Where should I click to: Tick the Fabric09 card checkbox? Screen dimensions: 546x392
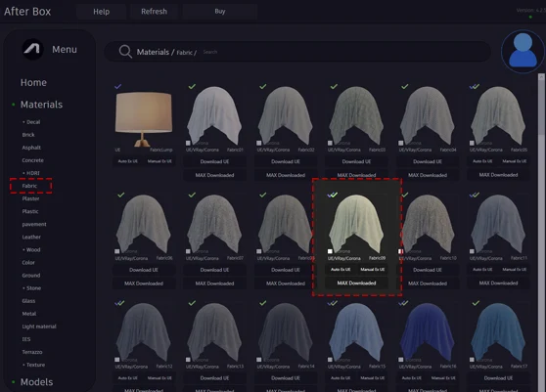330,251
